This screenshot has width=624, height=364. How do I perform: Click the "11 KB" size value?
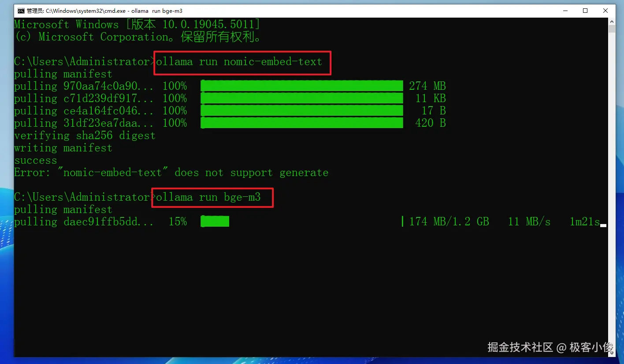click(431, 98)
